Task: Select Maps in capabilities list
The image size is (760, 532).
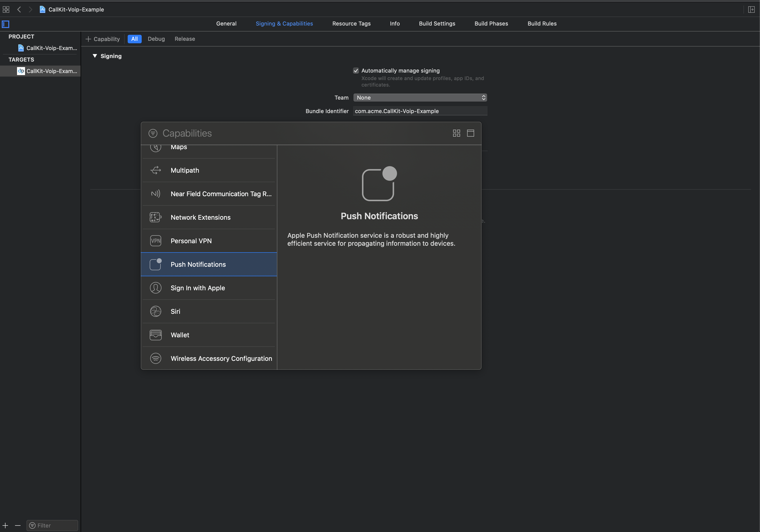Action: tap(209, 152)
